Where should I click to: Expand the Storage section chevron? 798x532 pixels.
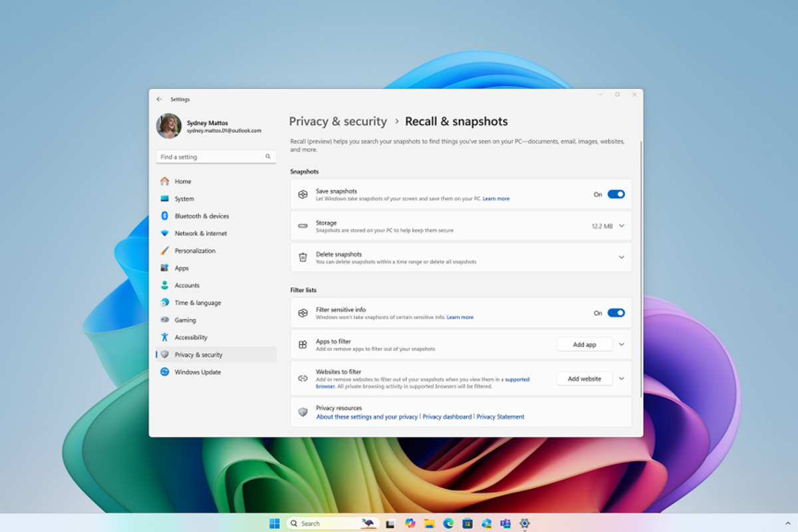coord(622,225)
